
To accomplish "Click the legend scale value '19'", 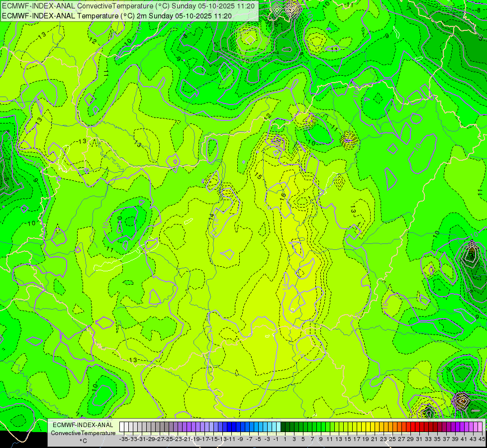I will pos(366,439).
